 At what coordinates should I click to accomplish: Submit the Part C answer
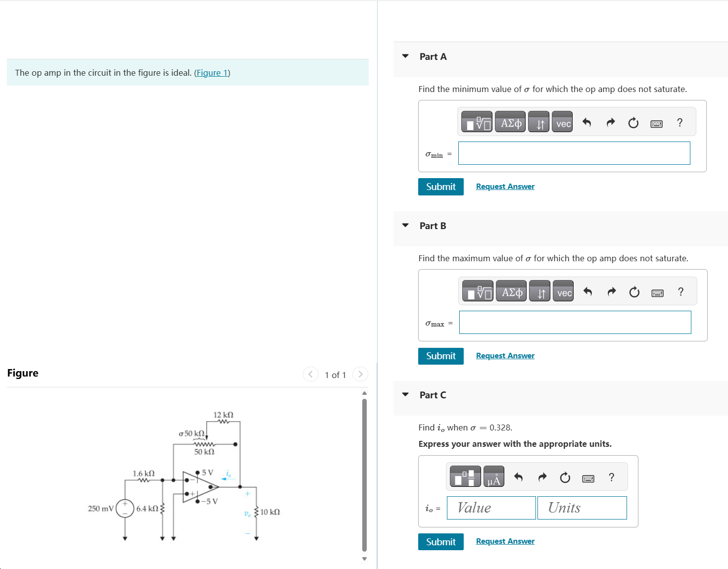tap(441, 542)
